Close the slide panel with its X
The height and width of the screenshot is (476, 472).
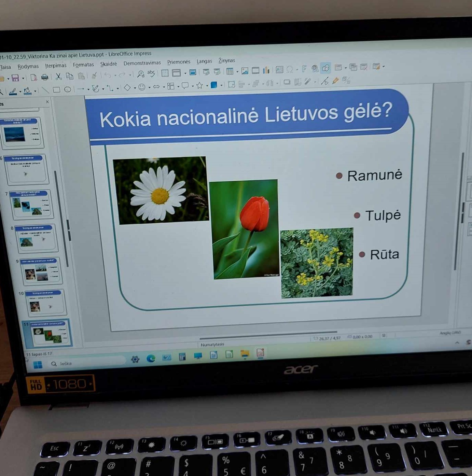[47, 102]
